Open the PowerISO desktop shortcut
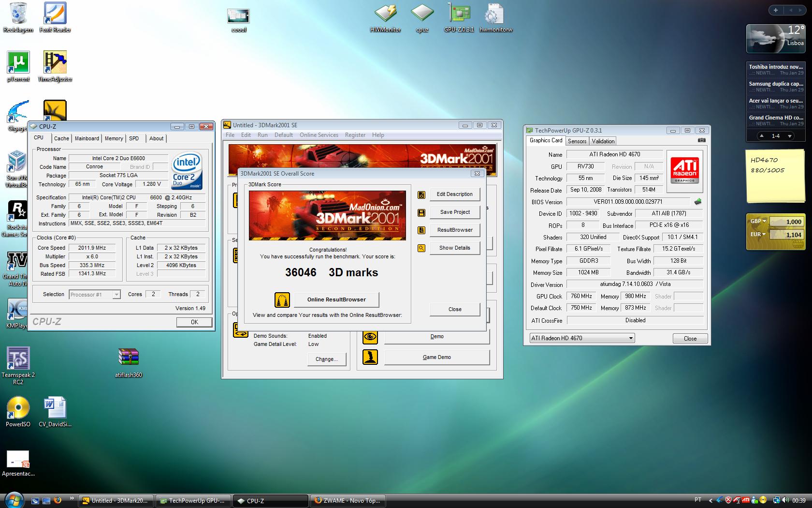The width and height of the screenshot is (812, 508). tap(18, 412)
